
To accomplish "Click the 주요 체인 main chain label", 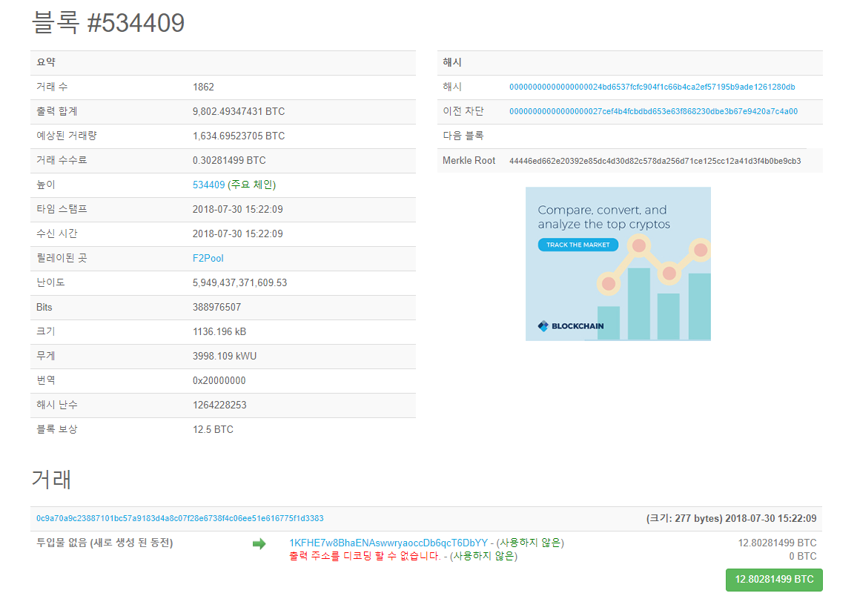I will (x=252, y=185).
